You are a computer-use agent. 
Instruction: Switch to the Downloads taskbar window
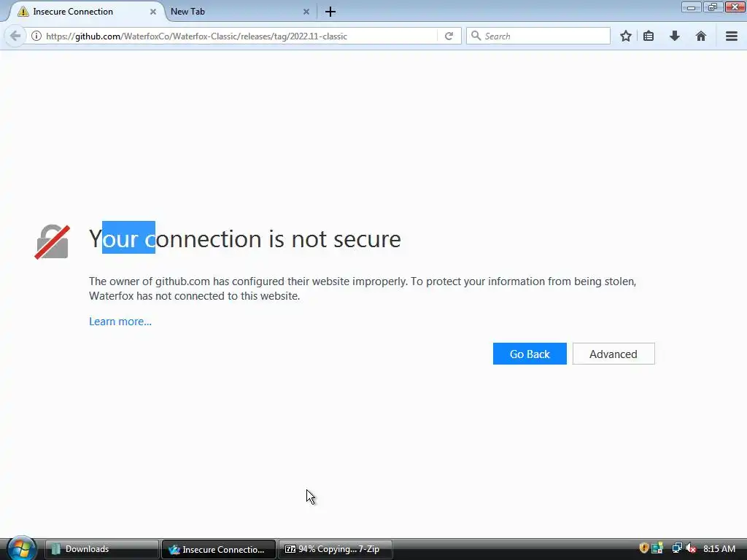coord(102,549)
